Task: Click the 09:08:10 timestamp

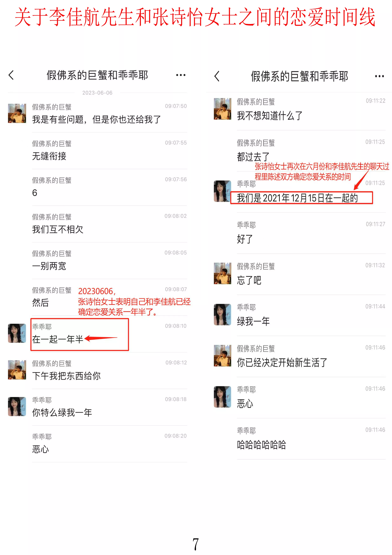Action: click(x=176, y=326)
